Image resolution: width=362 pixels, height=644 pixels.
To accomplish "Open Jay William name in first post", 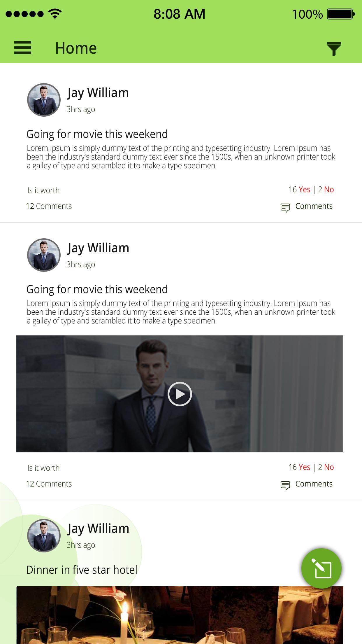I will pos(98,93).
